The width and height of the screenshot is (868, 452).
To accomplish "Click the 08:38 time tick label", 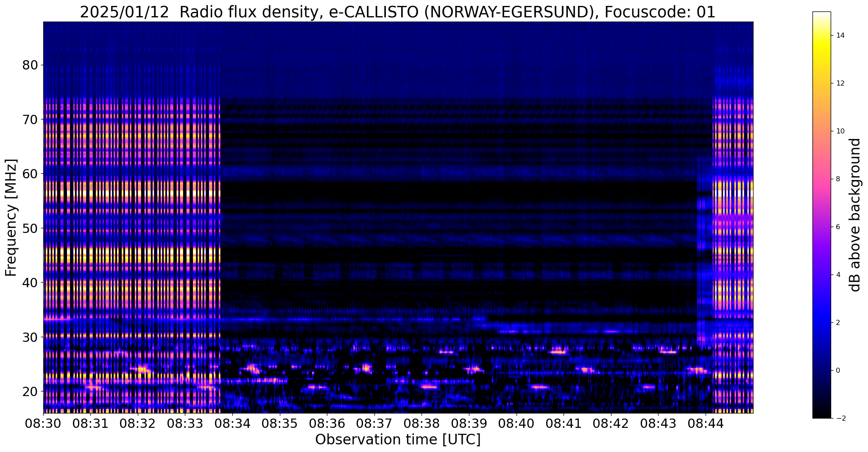I will point(421,423).
